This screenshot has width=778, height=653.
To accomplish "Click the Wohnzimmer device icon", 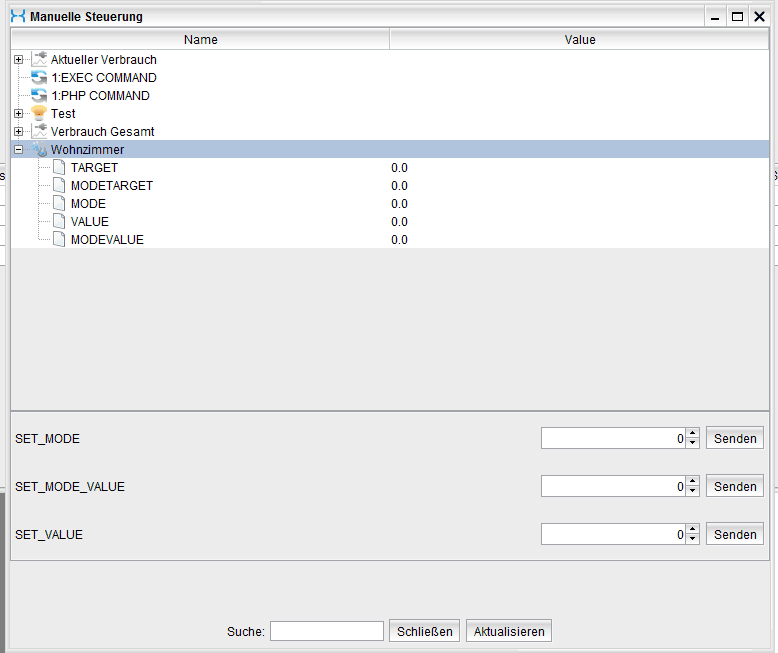I will [x=39, y=150].
